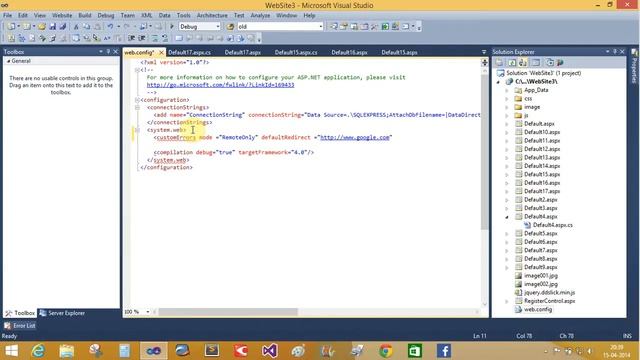Click the Start Debugging play icon

pos(172,27)
